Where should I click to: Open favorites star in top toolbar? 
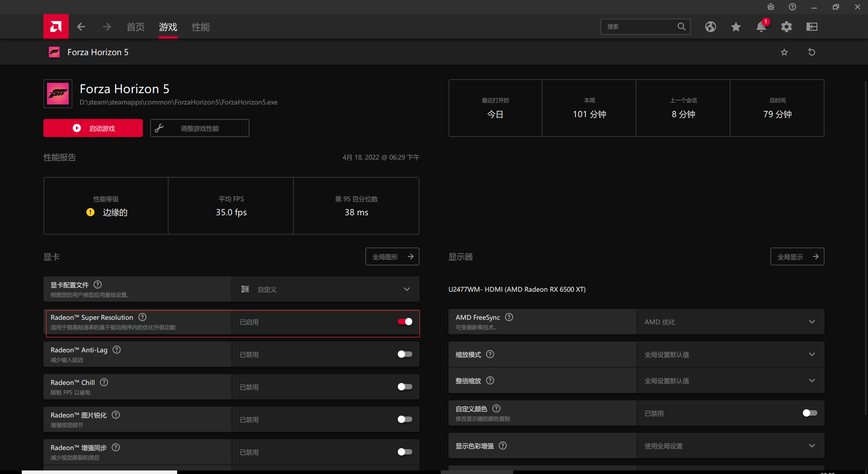(x=736, y=27)
